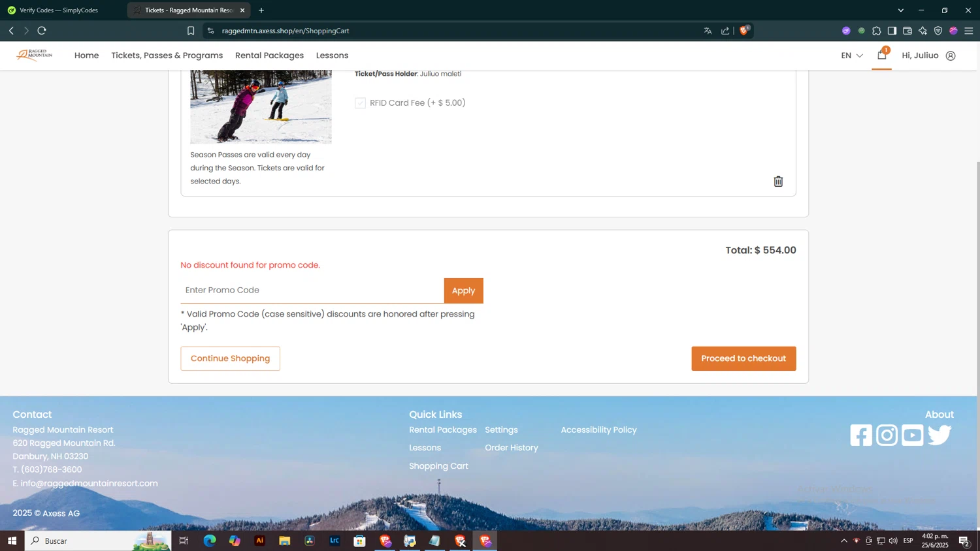Click Proceed to checkout button

pyautogui.click(x=743, y=358)
